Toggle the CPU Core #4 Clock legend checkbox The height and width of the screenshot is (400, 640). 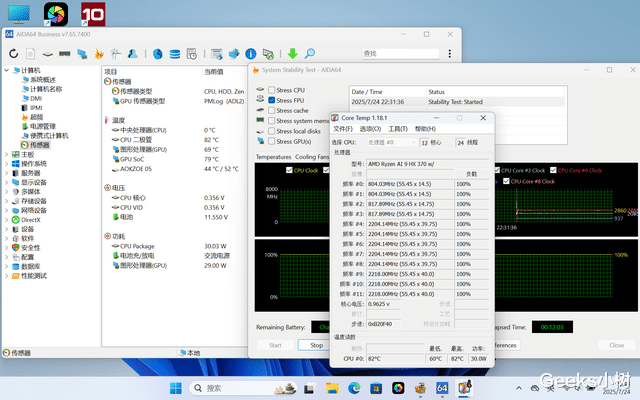(x=554, y=171)
